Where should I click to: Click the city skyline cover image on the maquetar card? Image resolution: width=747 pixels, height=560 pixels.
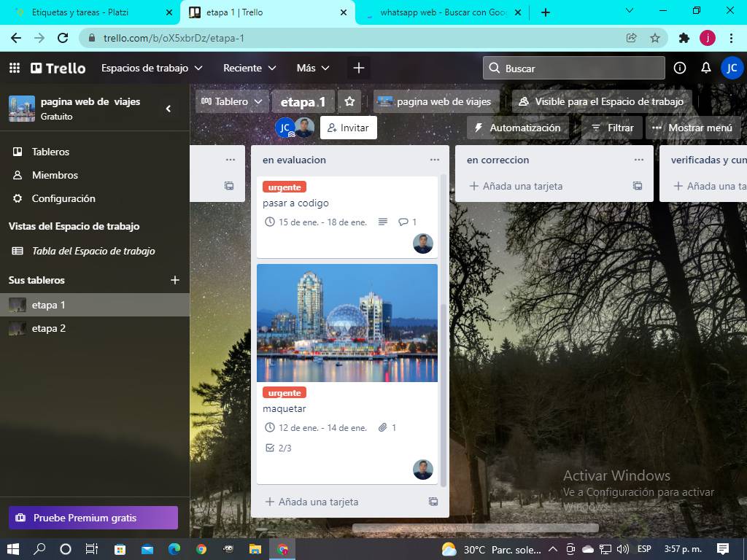click(347, 323)
